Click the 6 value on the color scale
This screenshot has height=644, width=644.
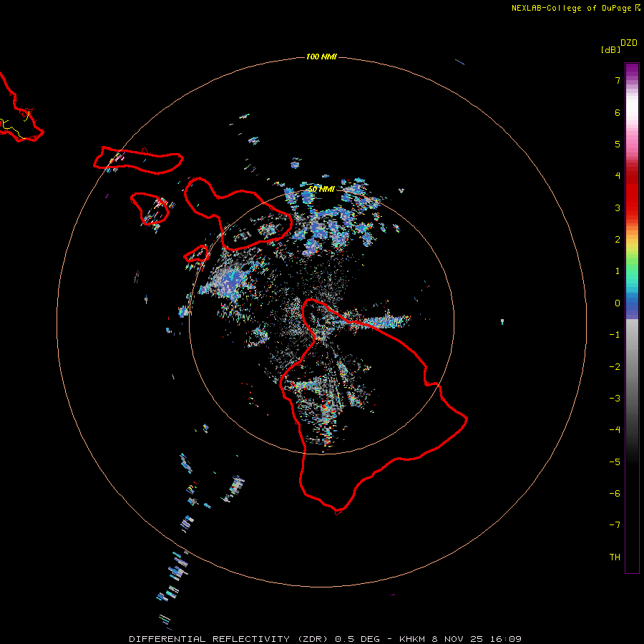[x=618, y=112]
